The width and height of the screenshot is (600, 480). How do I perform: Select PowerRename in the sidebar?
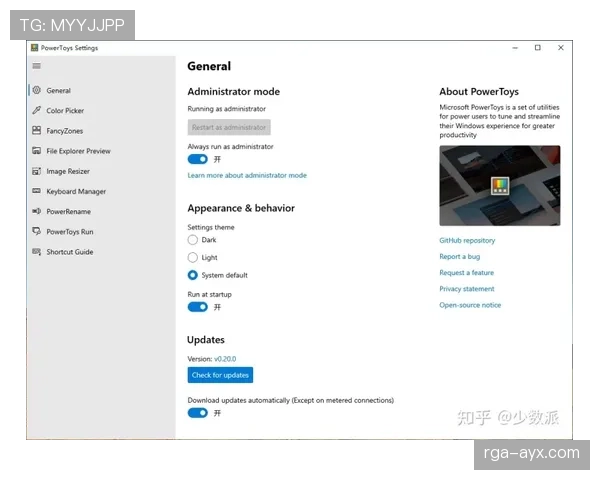point(101,212)
